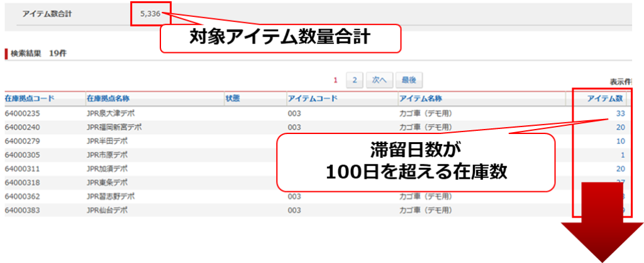
Task: Jump to last page with 最後
Action: pos(409,80)
